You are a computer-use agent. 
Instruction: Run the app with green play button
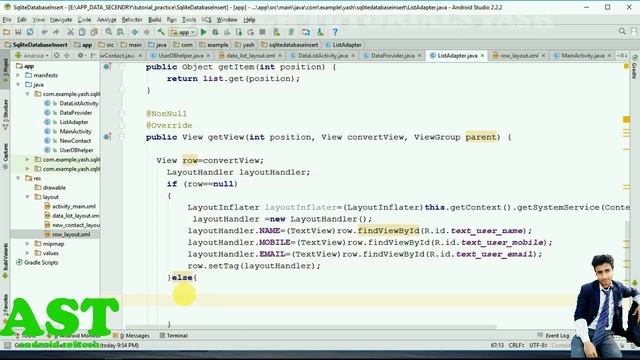coord(203,32)
